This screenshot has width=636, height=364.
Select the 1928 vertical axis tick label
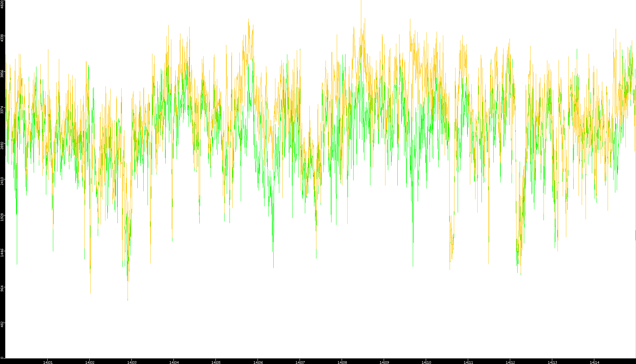click(2, 217)
